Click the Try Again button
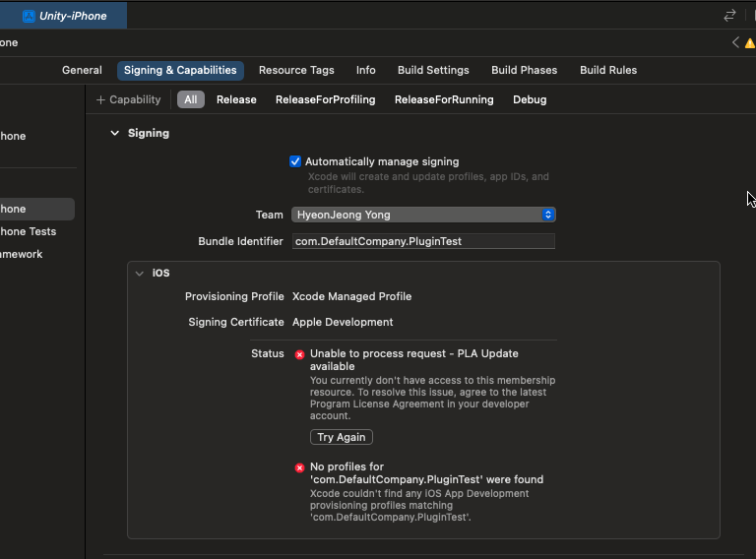 click(x=342, y=437)
